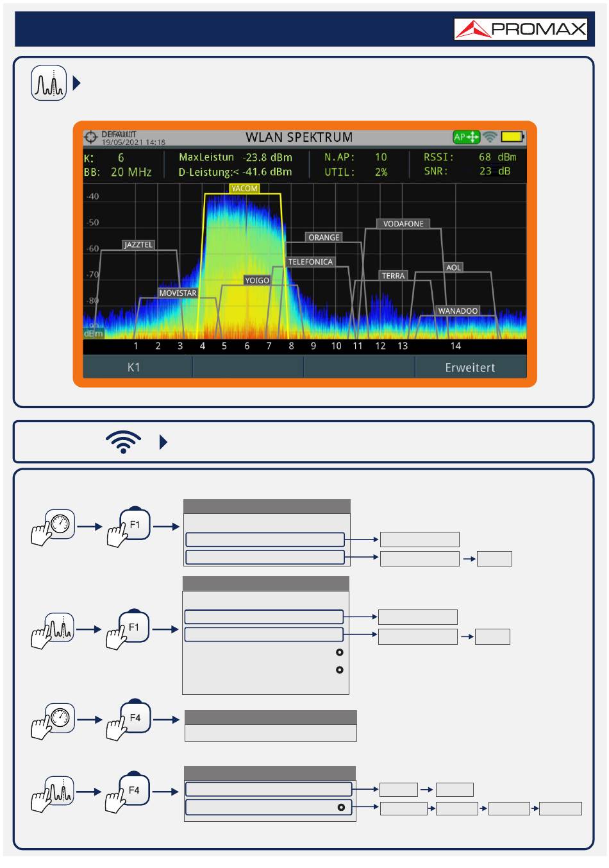Screen dimensions: 609x868
Task: Select the YOIGO access point label
Action: (x=257, y=280)
